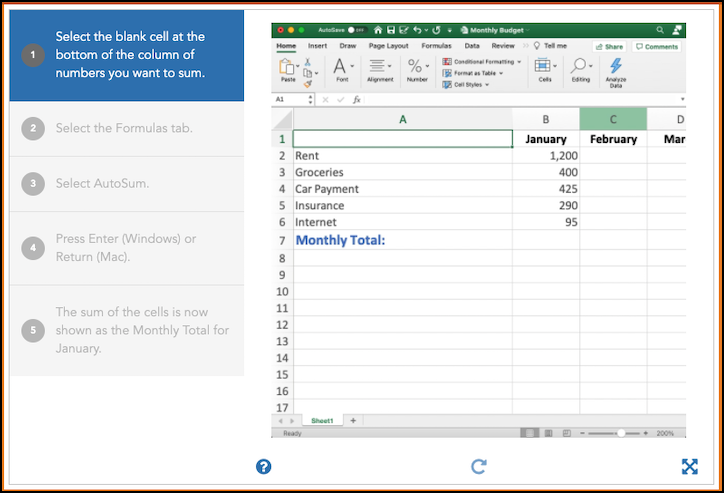This screenshot has height=493, width=724.
Task: Select the Groceries cell
Action: 403,172
